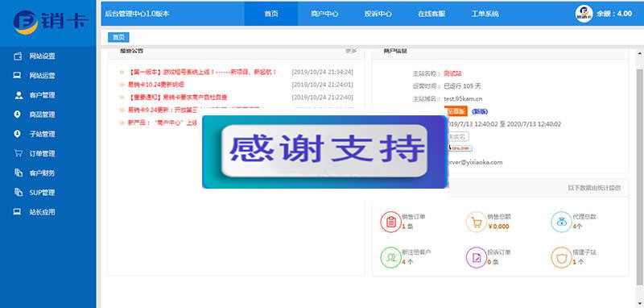Image resolution: width=644 pixels, height=308 pixels.
Task: Click the 网站设置 wallet icon in sidebar
Action: (x=18, y=56)
